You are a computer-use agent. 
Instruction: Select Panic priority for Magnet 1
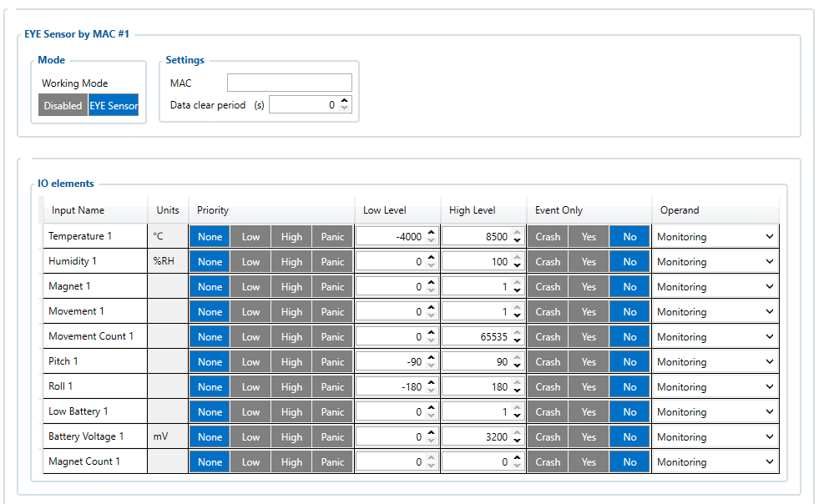tap(332, 287)
